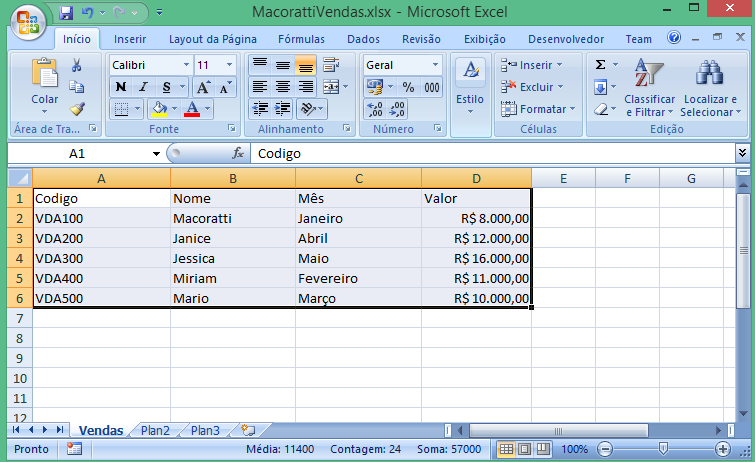The image size is (755, 462).
Task: Toggle underline S formatting
Action: (x=166, y=87)
